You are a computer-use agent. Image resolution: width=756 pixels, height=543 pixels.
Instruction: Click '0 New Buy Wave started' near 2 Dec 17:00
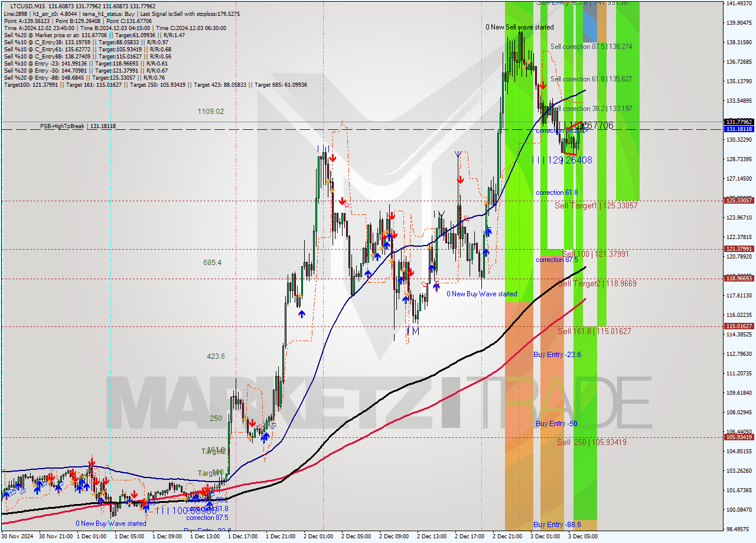(x=481, y=294)
